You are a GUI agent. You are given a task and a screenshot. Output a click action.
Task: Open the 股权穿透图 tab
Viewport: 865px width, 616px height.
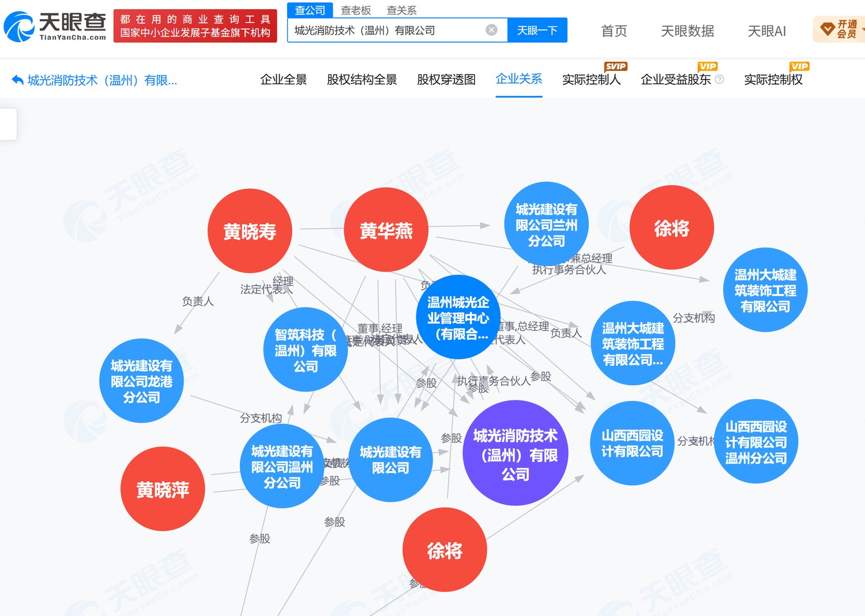pyautogui.click(x=446, y=80)
